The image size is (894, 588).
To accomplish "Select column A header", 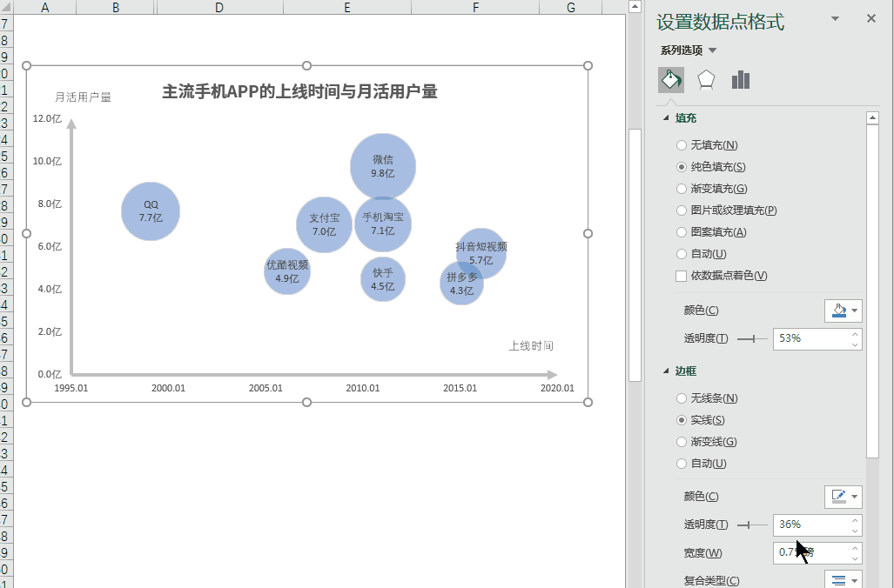I will click(x=44, y=7).
